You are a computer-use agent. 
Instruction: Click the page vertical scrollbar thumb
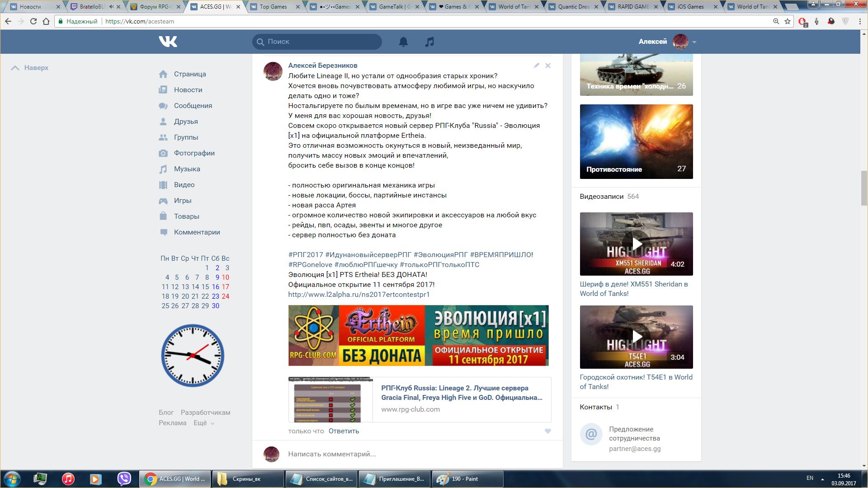(x=864, y=188)
